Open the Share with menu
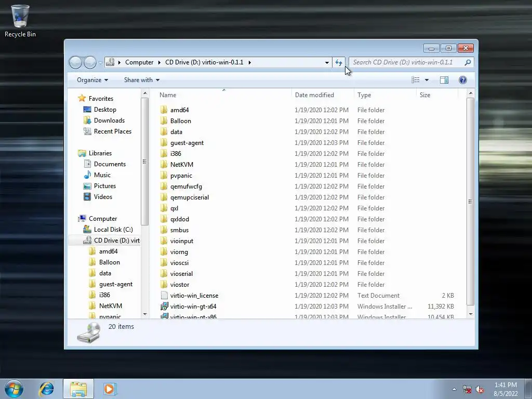Image resolution: width=532 pixels, height=399 pixels. (141, 79)
